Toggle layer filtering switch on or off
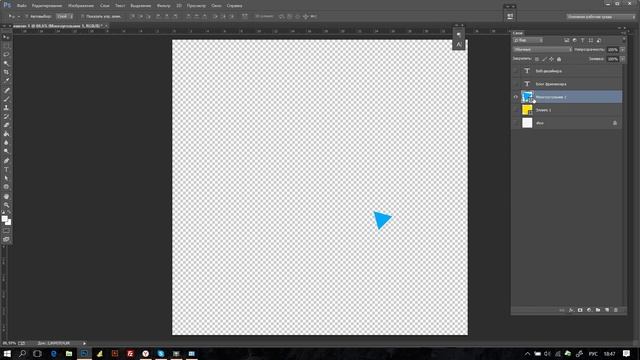 pos(623,40)
